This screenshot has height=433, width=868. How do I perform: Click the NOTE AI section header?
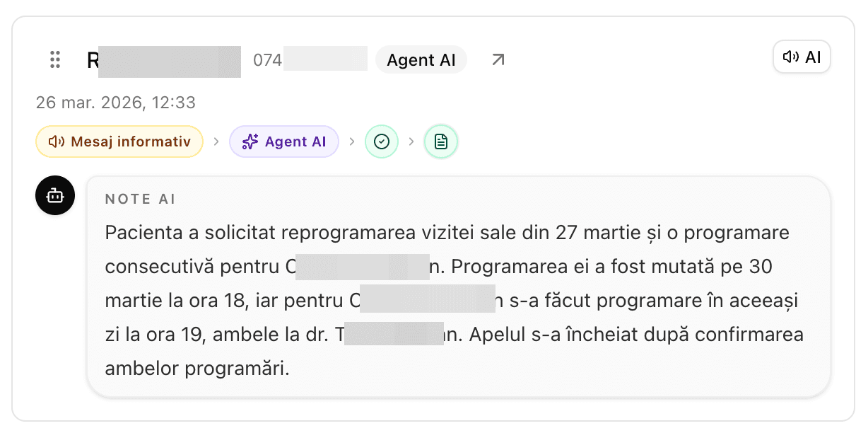click(140, 199)
